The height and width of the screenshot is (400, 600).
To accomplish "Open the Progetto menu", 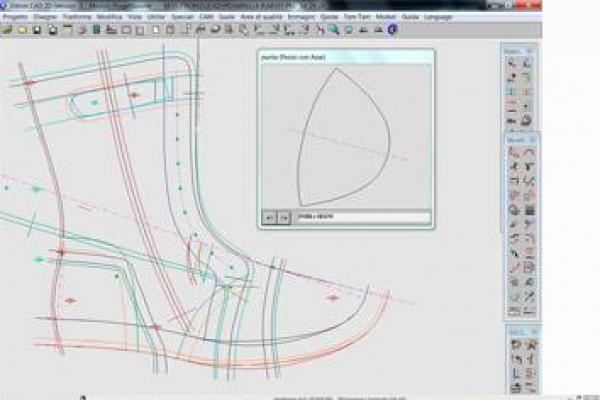I will click(15, 17).
